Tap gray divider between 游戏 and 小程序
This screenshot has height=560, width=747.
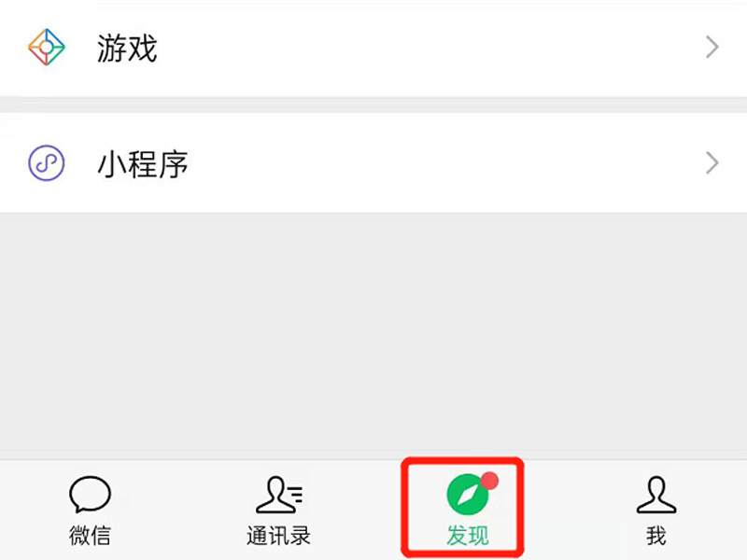pyautogui.click(x=373, y=105)
